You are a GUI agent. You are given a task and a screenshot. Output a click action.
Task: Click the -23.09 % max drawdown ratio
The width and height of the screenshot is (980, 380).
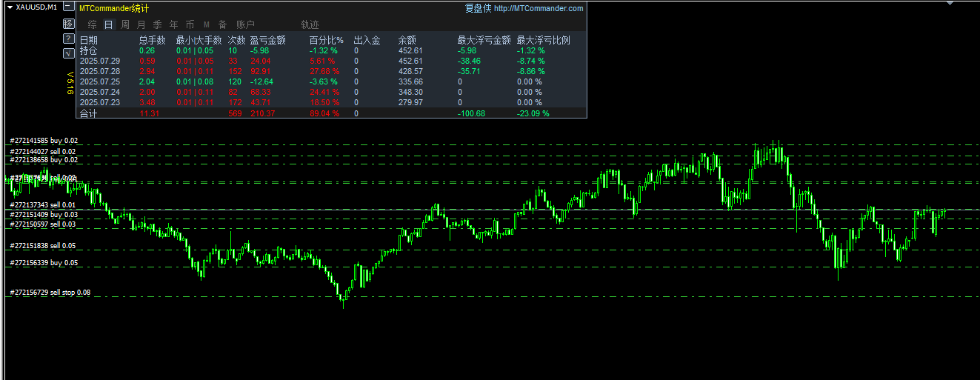tap(533, 113)
